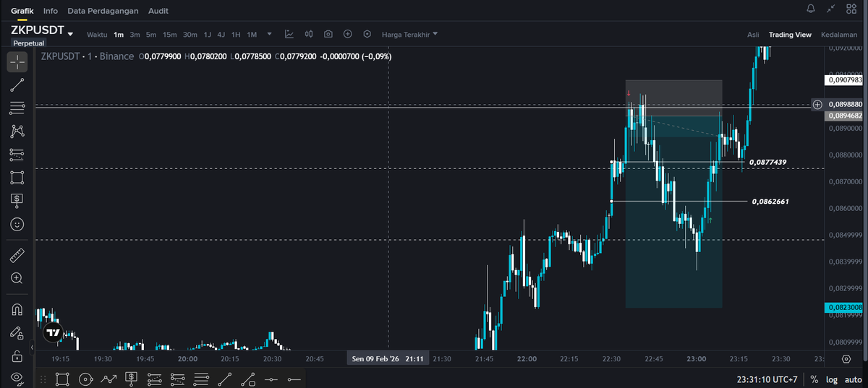Toggle log scale
This screenshot has height=388, width=868.
coord(830,379)
